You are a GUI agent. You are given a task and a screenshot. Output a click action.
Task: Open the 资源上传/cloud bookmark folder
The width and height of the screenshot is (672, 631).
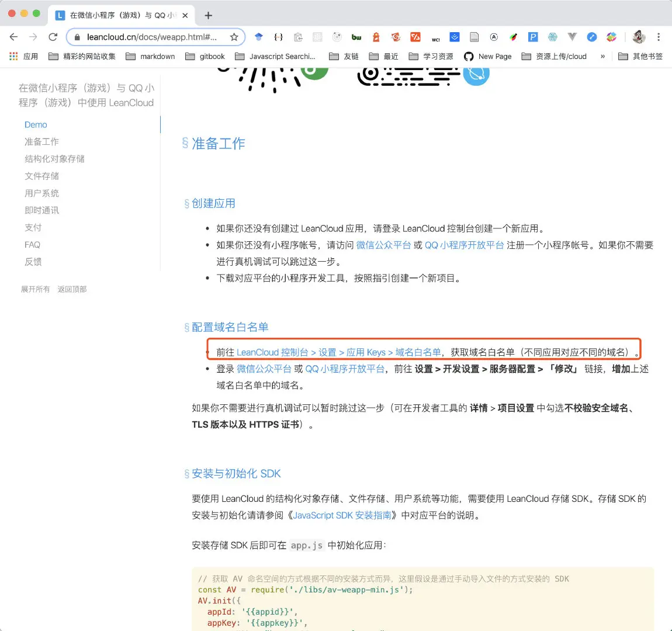pyautogui.click(x=554, y=56)
